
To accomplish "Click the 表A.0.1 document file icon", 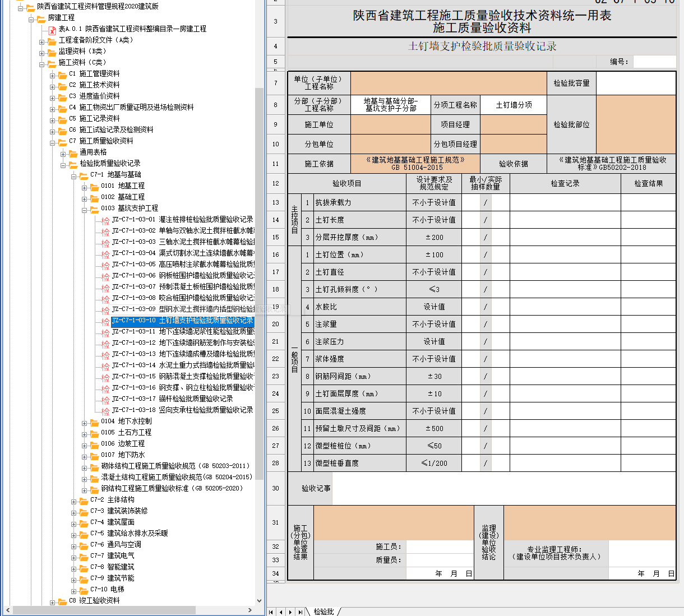I will [52, 29].
